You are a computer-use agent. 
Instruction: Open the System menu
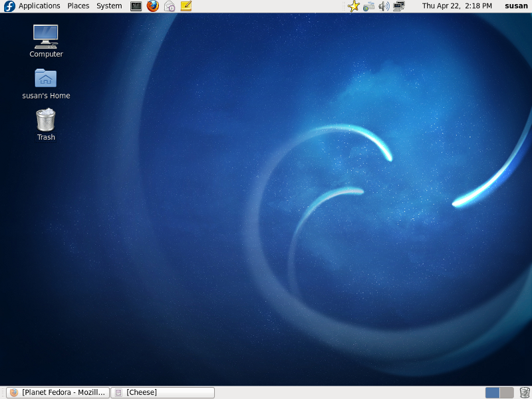(109, 6)
